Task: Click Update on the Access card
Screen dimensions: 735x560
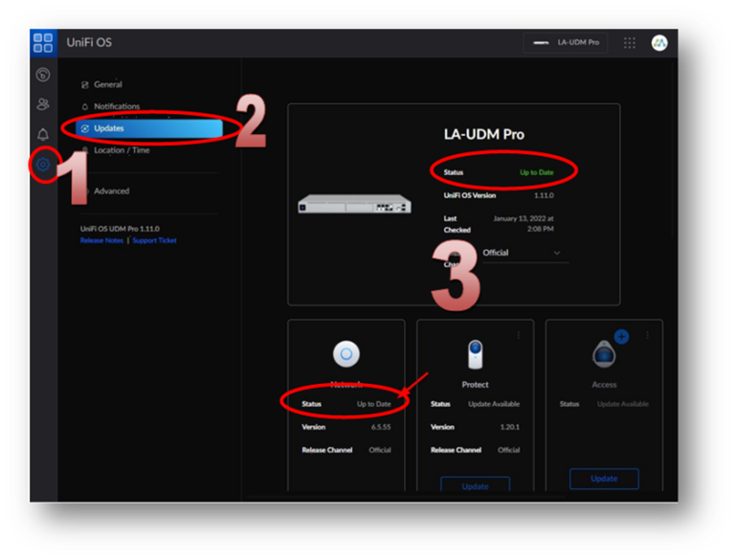Action: click(x=604, y=479)
